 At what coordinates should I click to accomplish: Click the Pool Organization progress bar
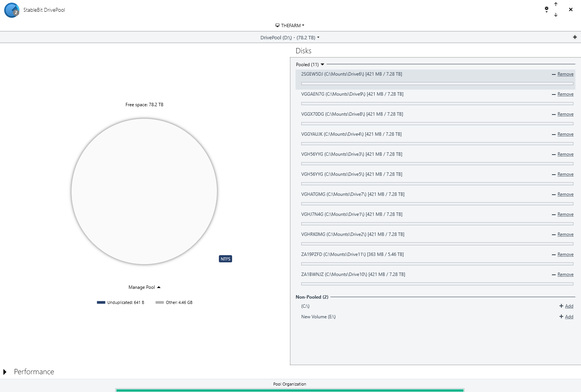(290, 390)
